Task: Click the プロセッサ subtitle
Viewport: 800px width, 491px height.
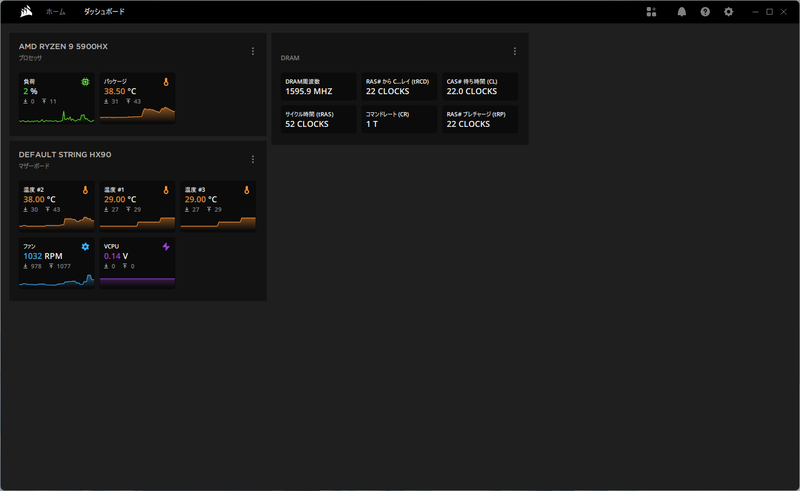Action: pyautogui.click(x=31, y=58)
